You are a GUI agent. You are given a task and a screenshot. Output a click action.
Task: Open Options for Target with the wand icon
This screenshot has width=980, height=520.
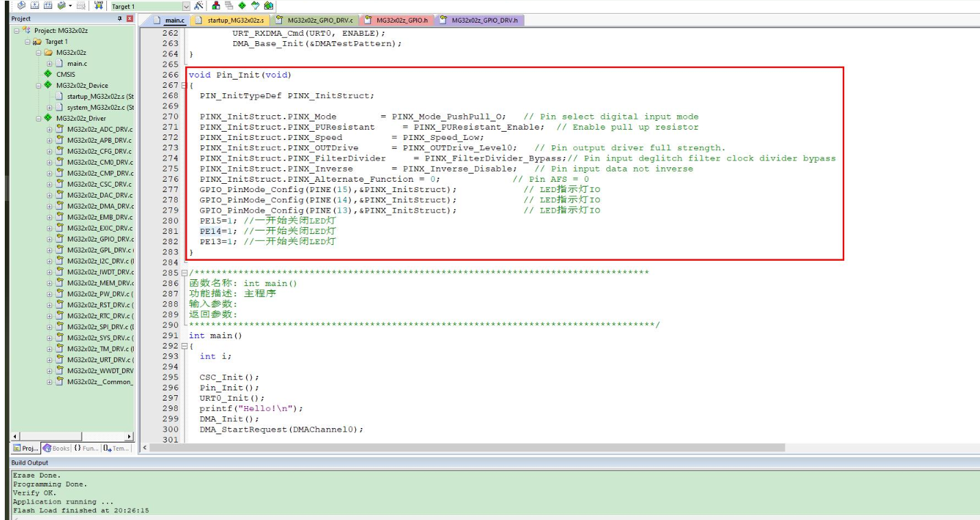coord(199,5)
